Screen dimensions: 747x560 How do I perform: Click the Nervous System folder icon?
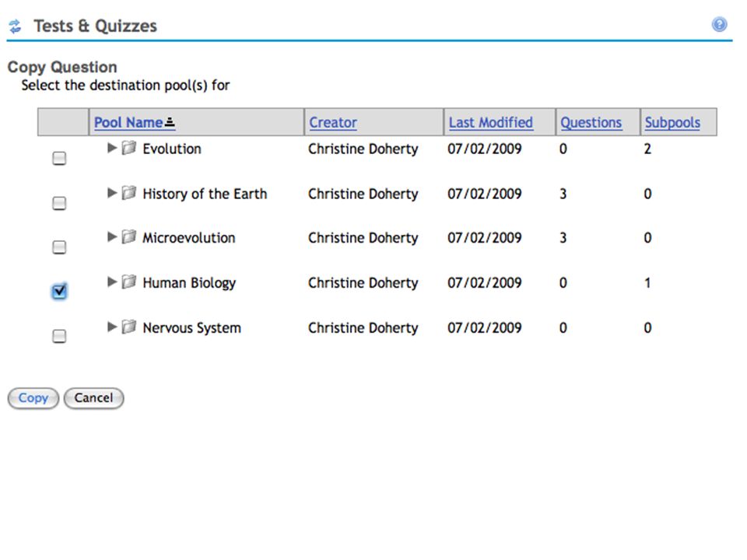[128, 327]
